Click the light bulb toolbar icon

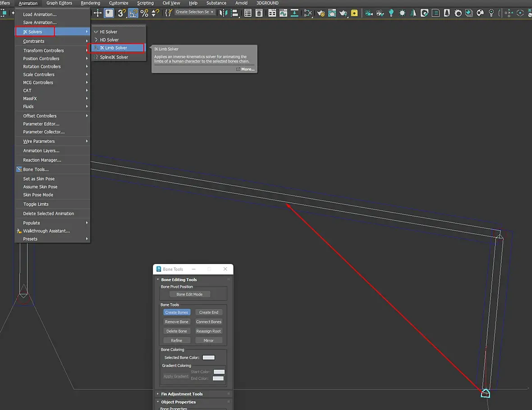click(x=391, y=13)
